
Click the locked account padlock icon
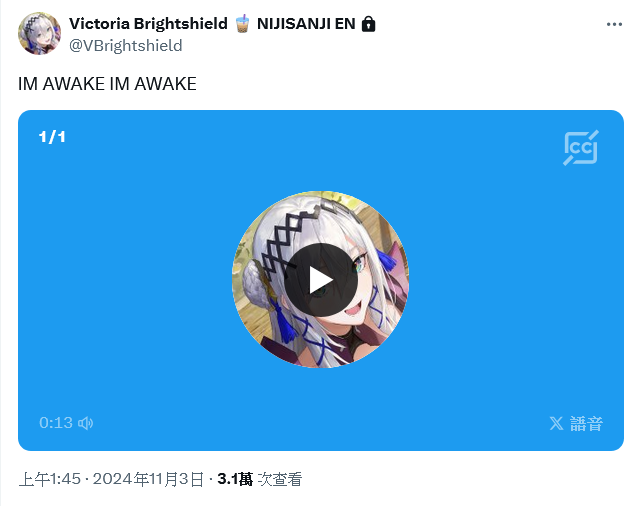(x=368, y=24)
